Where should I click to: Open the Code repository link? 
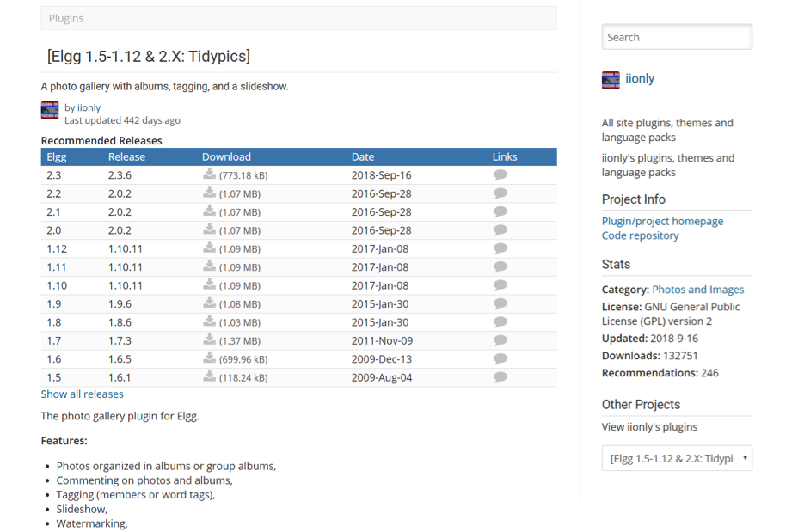(640, 235)
